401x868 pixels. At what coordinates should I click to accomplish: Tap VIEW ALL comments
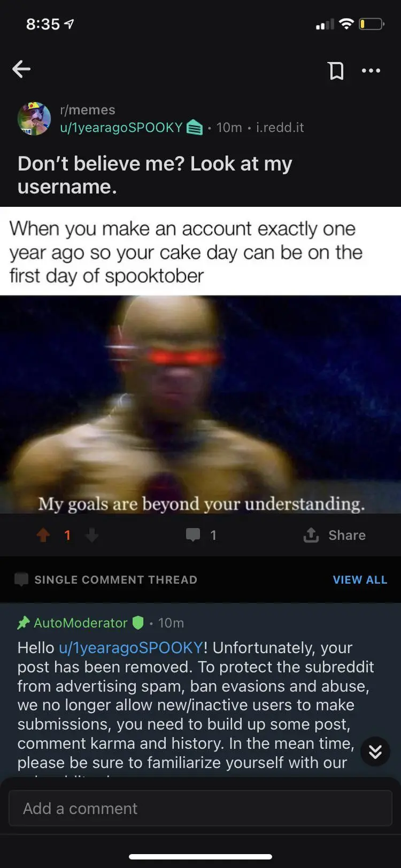click(360, 580)
